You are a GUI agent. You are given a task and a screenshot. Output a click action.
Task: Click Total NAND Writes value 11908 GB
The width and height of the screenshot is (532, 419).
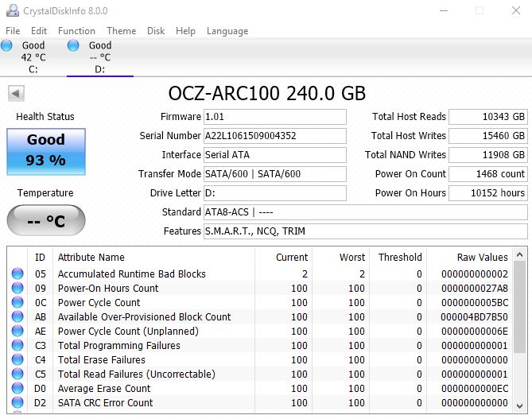pyautogui.click(x=488, y=155)
